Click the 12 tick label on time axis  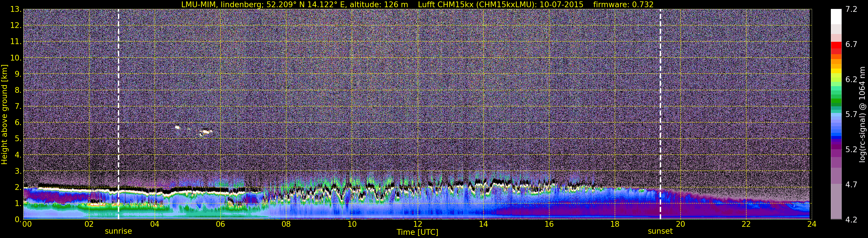click(417, 224)
